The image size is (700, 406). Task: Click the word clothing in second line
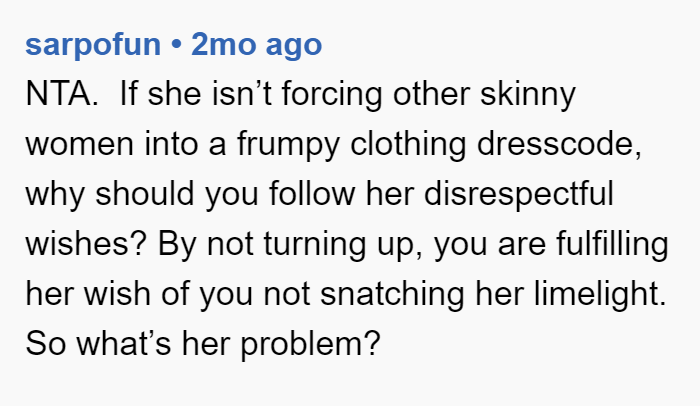pyautogui.click(x=408, y=144)
